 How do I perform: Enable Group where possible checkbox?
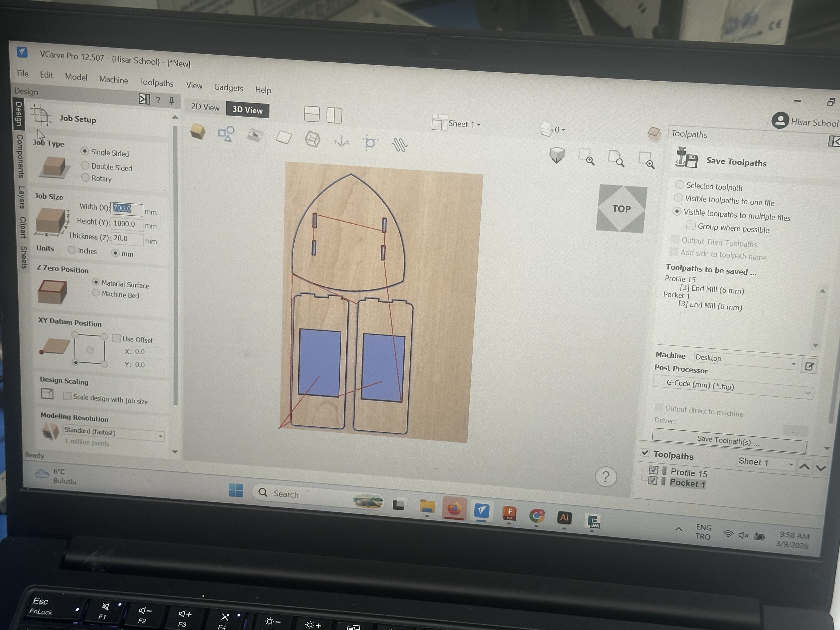691,226
